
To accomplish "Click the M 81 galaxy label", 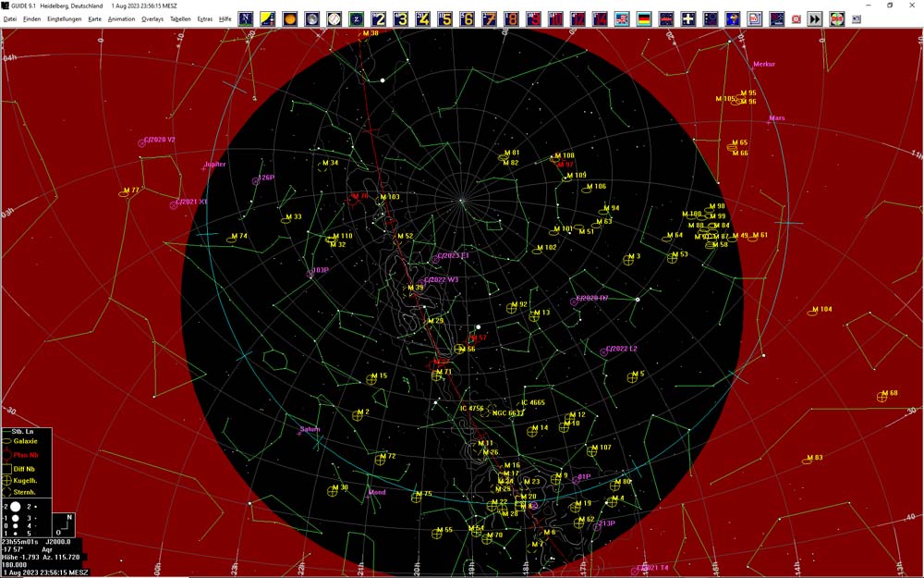I will (x=512, y=153).
